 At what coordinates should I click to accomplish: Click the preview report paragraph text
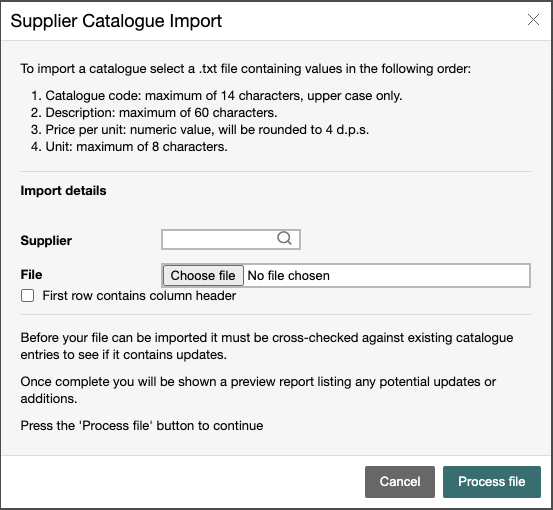point(258,390)
